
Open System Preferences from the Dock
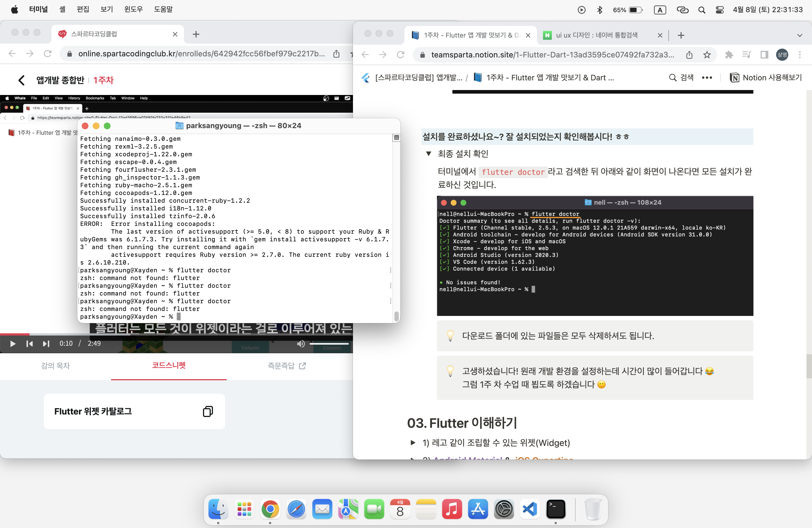503,509
